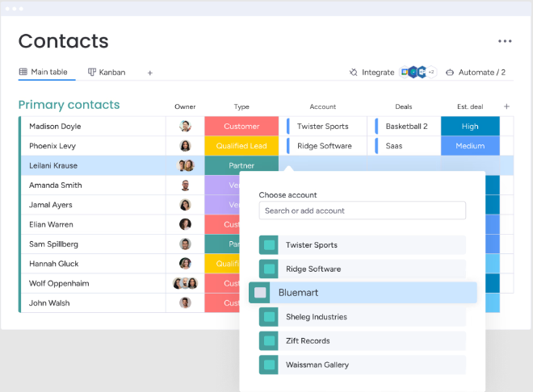The width and height of the screenshot is (533, 392).
Task: Click the Integrate plug icon
Action: coord(354,72)
